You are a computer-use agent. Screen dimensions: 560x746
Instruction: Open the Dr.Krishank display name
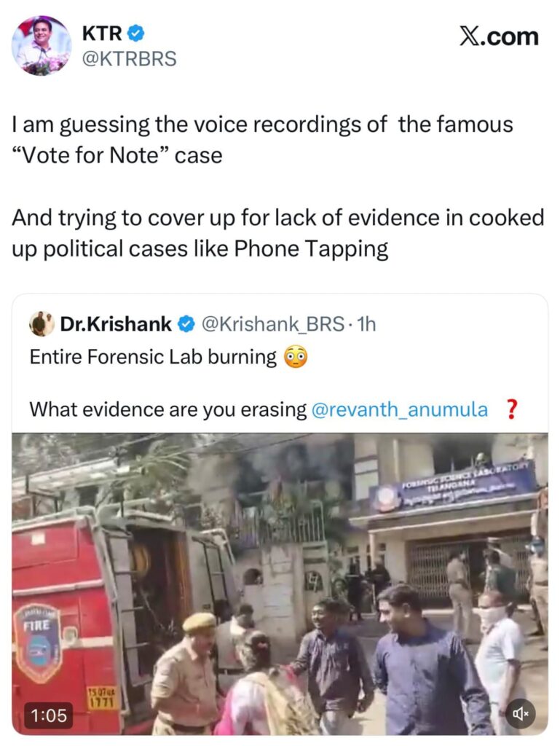[116, 323]
